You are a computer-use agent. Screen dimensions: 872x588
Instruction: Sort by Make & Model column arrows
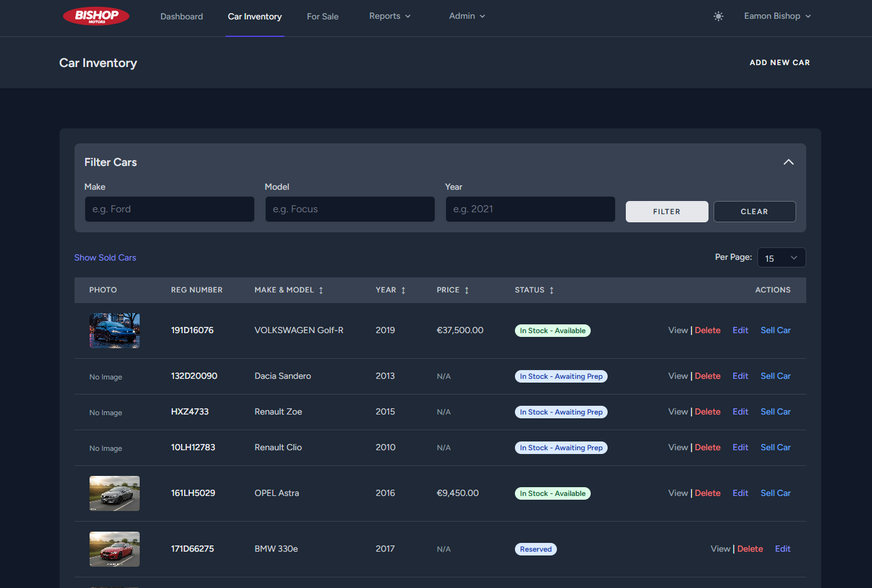tap(321, 291)
